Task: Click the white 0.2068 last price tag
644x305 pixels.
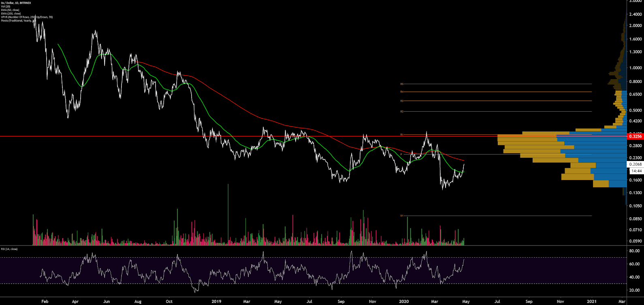Action: pos(635,164)
